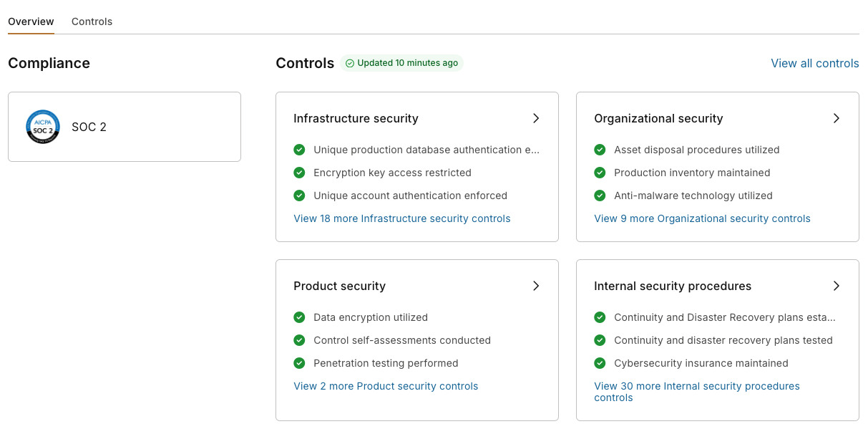Screen dimensions: 868x429
Task: Click the checkmark next to Production inventory maintained
Action: [600, 173]
